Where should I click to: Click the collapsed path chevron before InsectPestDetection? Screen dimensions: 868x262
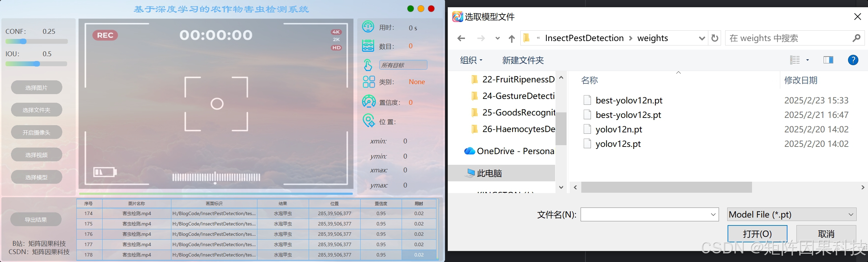pyautogui.click(x=538, y=38)
